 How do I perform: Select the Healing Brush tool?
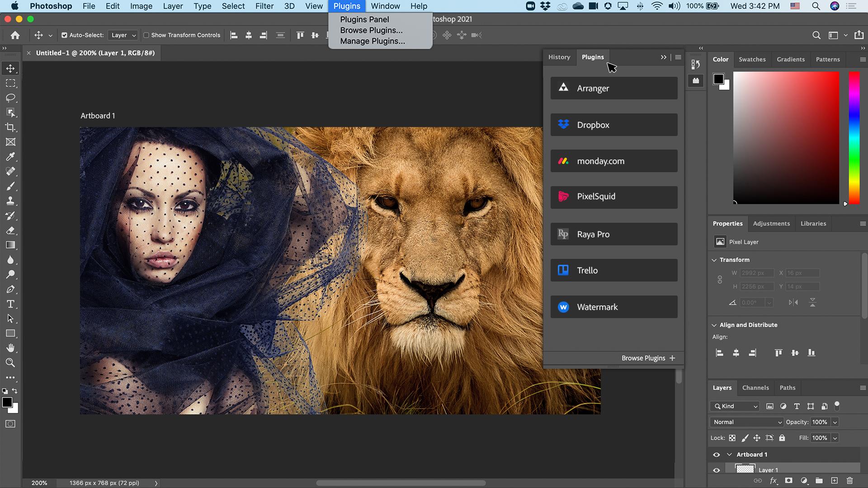11,172
